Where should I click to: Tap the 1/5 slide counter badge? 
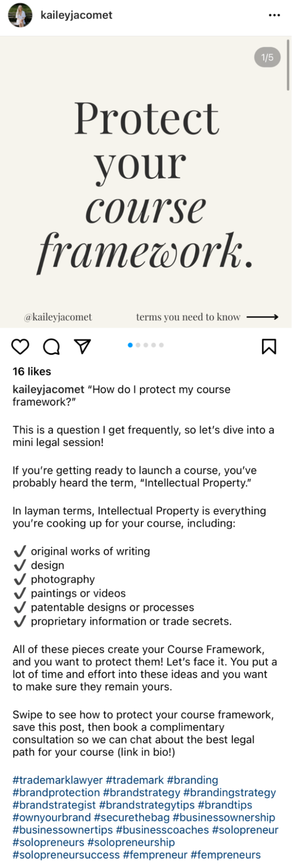[267, 57]
